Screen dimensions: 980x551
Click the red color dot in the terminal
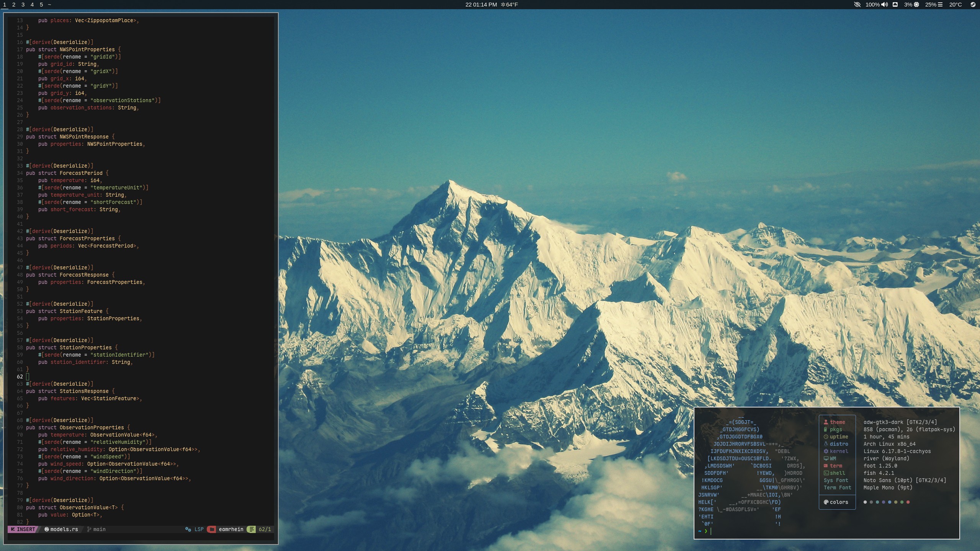(x=908, y=502)
